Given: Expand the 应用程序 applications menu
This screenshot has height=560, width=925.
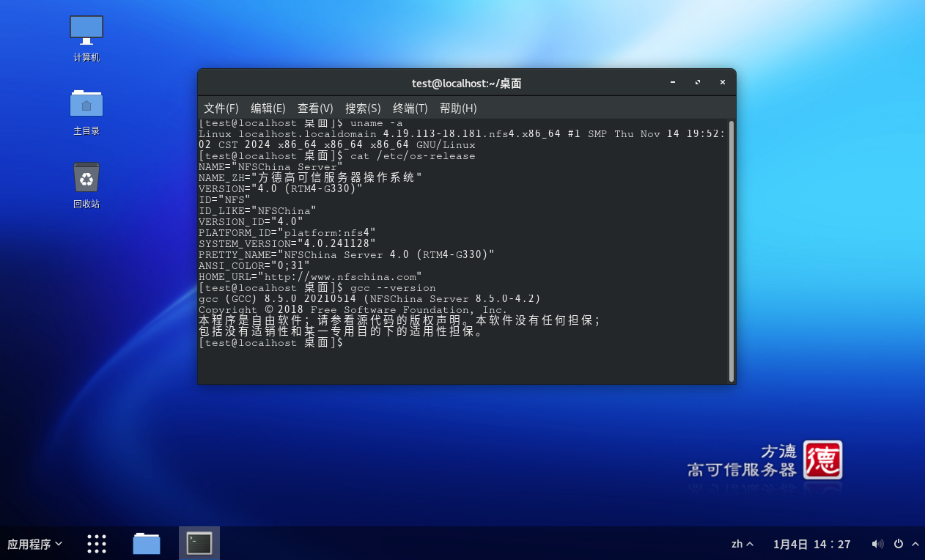Looking at the screenshot, I should [x=34, y=544].
